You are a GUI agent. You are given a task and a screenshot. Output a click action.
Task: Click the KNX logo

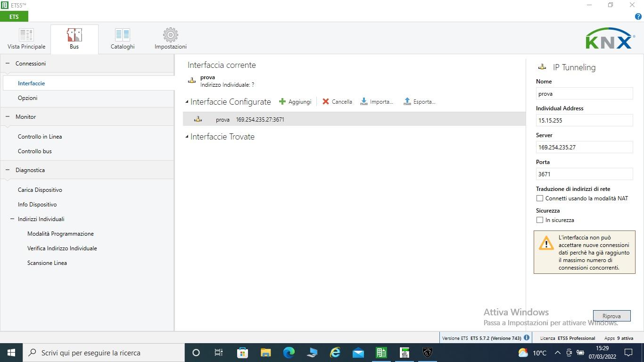tap(610, 39)
